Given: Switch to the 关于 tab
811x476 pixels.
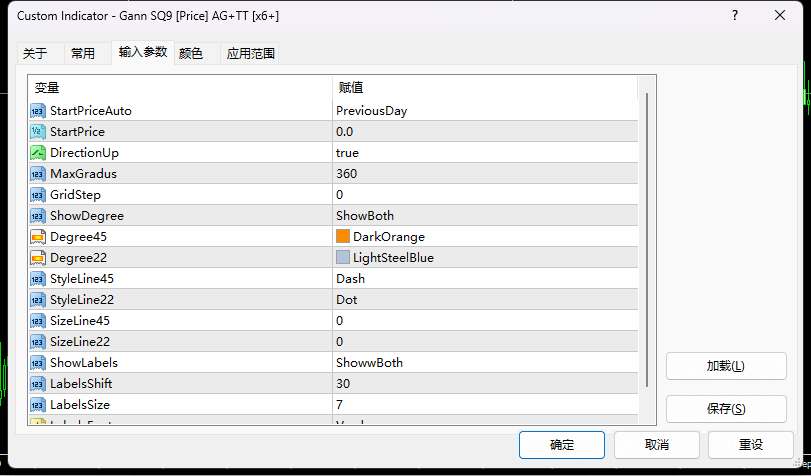Looking at the screenshot, I should (x=40, y=53).
